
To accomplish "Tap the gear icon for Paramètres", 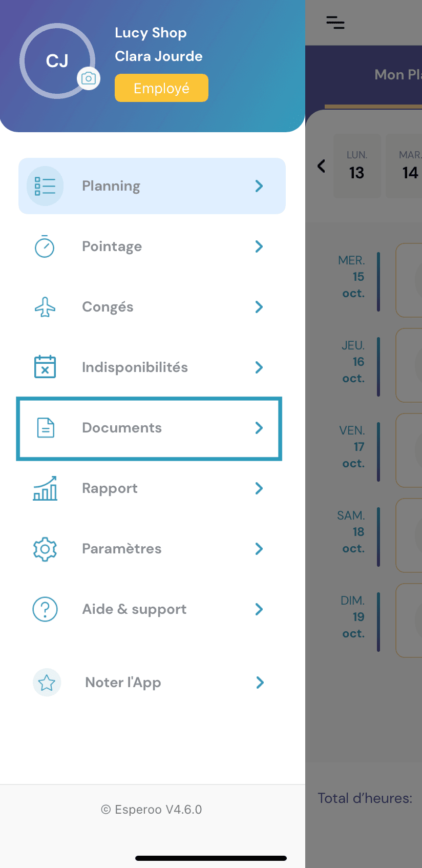I will 45,549.
